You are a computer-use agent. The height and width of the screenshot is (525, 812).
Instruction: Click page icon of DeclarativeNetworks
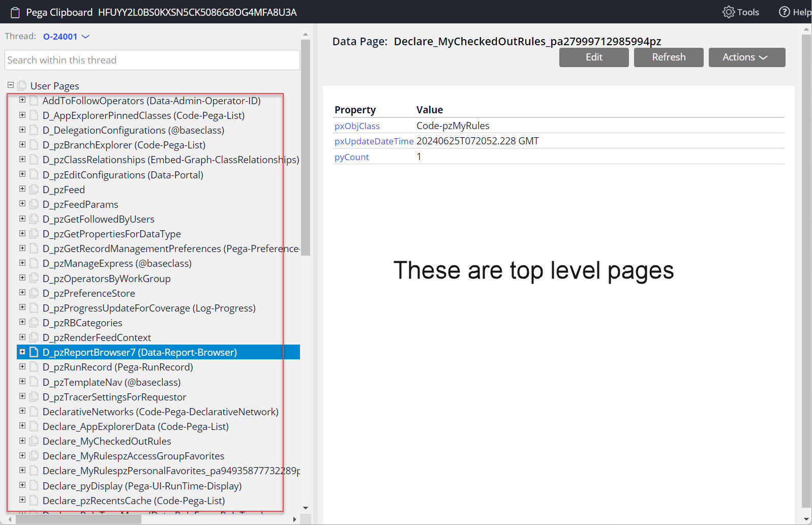click(x=34, y=412)
